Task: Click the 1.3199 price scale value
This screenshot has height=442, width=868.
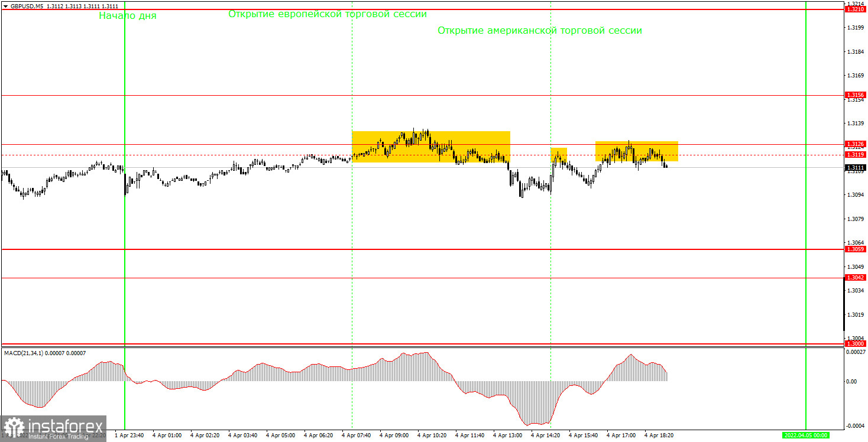Action: tap(855, 28)
